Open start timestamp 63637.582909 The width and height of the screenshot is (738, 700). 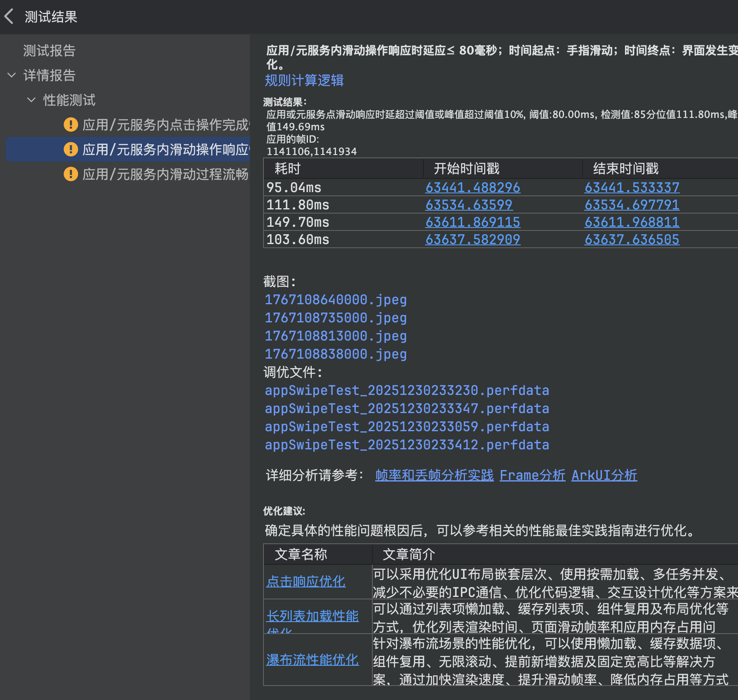pos(473,240)
